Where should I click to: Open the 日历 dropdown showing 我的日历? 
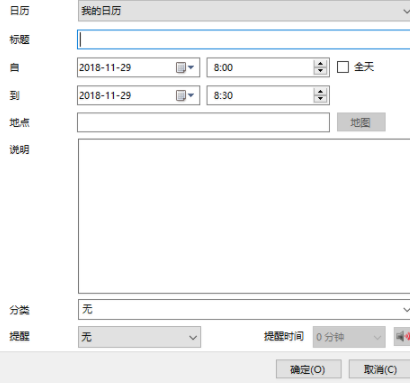(244, 11)
